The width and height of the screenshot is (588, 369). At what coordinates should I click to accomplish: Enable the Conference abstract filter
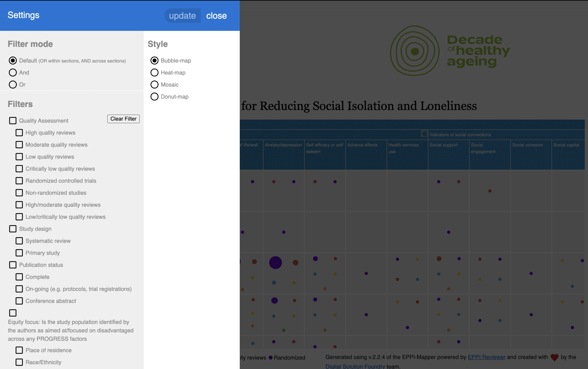click(19, 301)
